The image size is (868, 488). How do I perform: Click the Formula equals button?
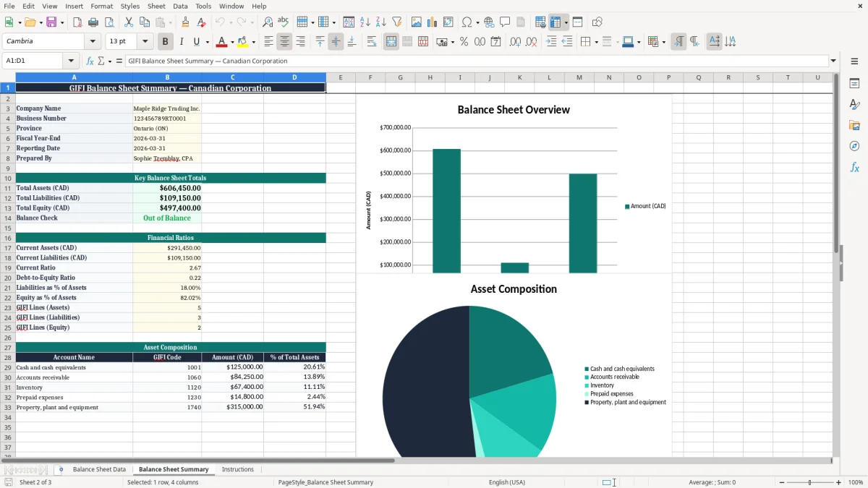119,61
